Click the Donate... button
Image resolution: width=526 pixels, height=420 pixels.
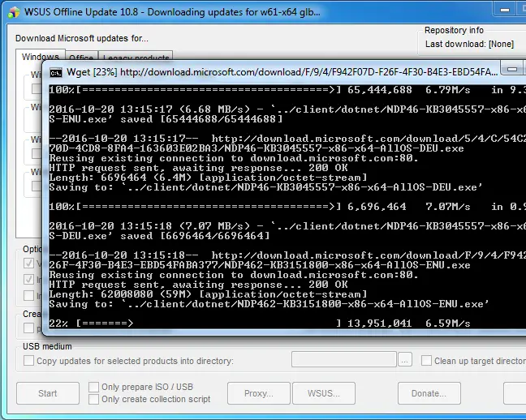pyautogui.click(x=429, y=393)
